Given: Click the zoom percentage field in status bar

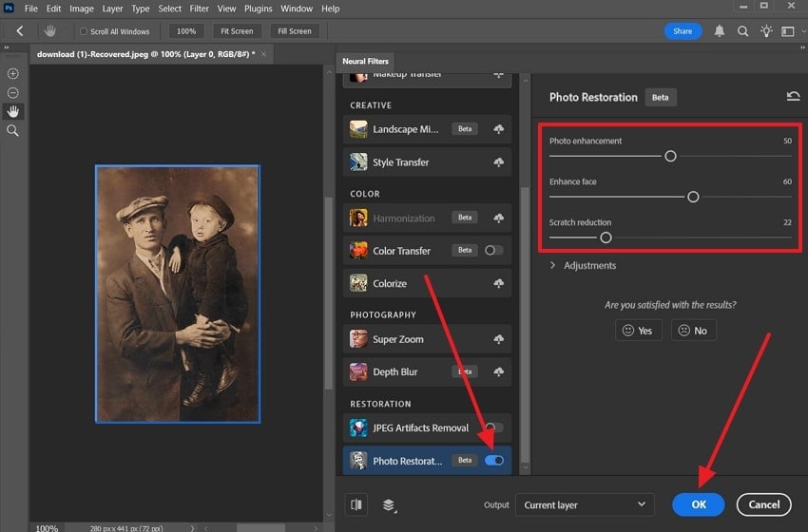Looking at the screenshot, I should coord(47,528).
